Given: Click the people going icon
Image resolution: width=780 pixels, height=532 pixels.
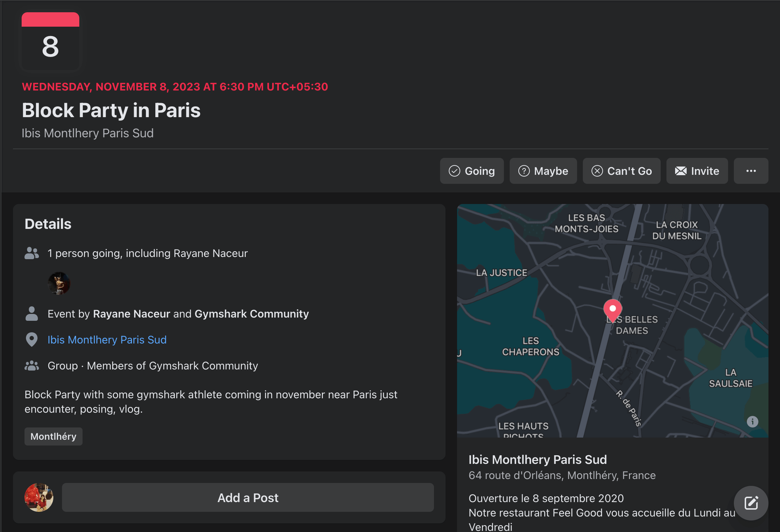Looking at the screenshot, I should point(32,253).
